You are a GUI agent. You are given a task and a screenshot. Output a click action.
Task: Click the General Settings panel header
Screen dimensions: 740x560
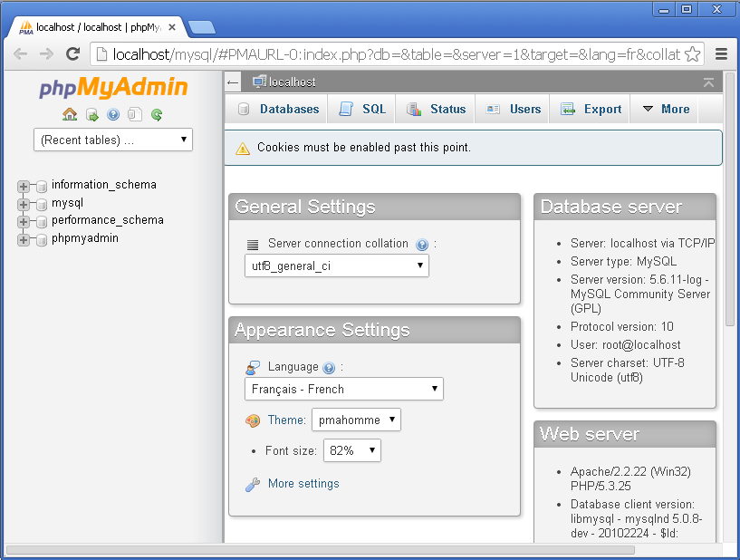[x=374, y=207]
